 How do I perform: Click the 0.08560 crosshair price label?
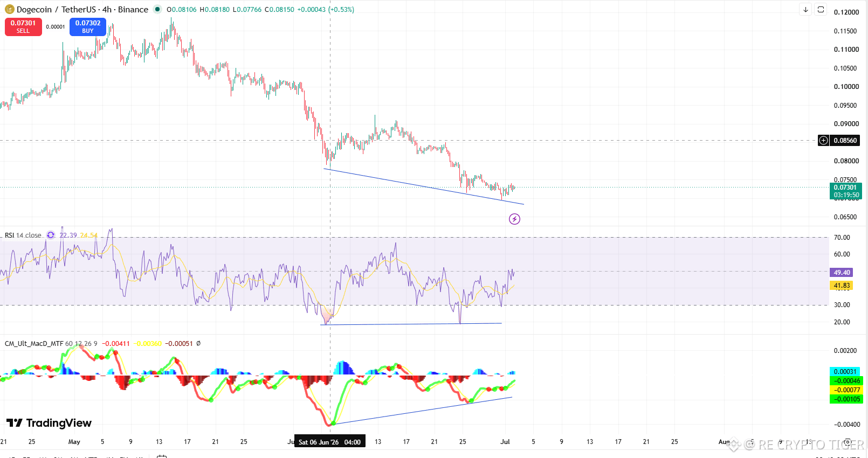pos(845,141)
